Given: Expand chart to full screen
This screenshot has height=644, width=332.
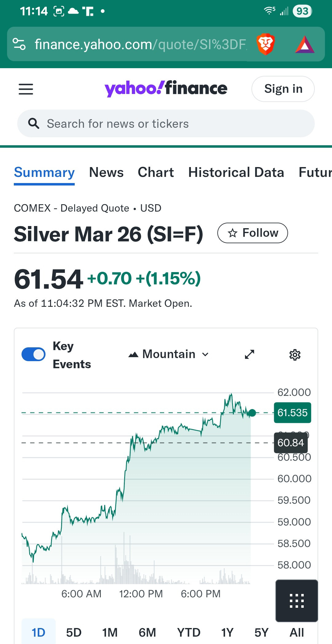Looking at the screenshot, I should 249,354.
